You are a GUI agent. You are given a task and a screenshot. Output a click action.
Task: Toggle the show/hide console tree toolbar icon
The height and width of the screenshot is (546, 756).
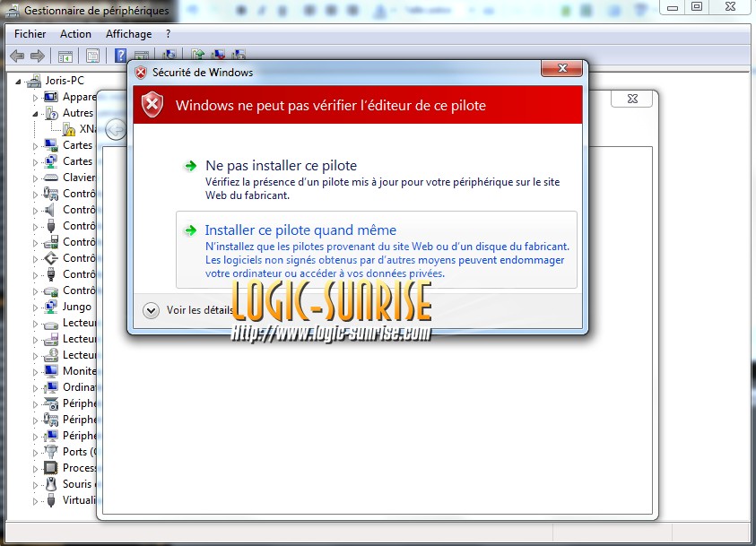65,56
